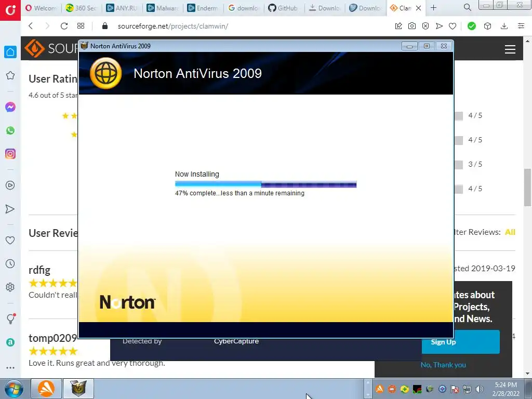
Task: Open Facebook Messenger in the sidebar
Action: pyautogui.click(x=10, y=107)
